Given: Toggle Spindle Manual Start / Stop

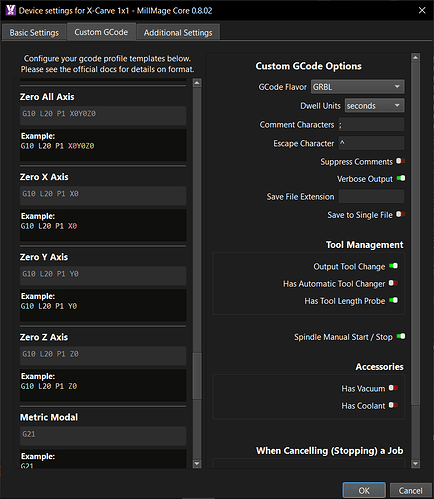Looking at the screenshot, I should pyautogui.click(x=401, y=336).
